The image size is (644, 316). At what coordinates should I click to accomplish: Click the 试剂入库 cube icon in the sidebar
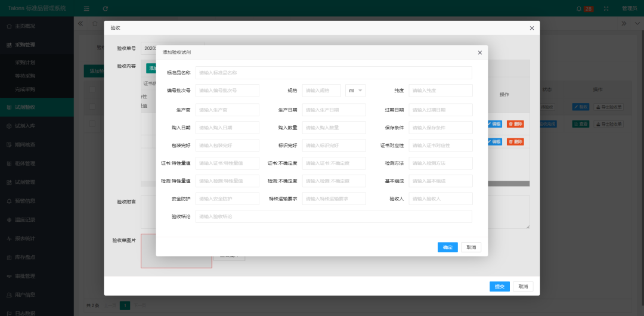coord(9,126)
